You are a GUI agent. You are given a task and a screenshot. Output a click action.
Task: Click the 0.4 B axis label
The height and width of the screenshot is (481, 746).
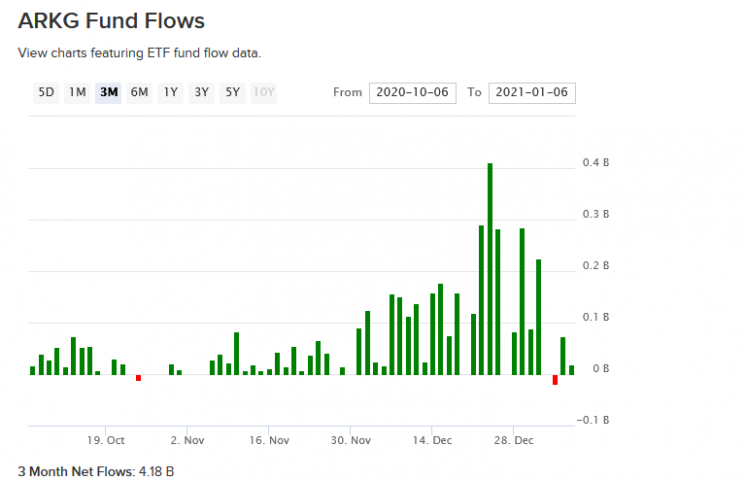[x=596, y=163]
